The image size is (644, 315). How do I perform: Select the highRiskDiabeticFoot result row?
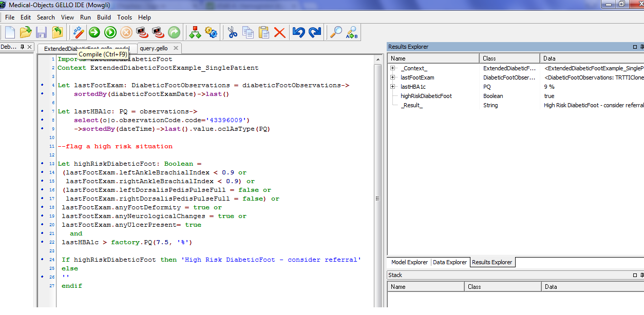516,96
